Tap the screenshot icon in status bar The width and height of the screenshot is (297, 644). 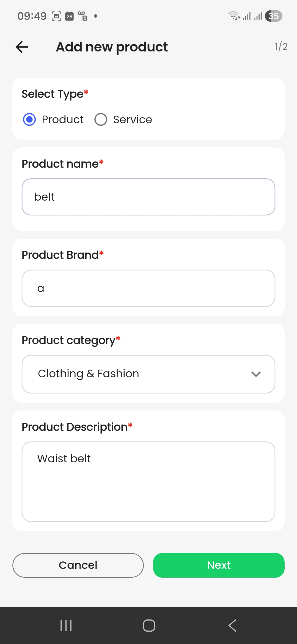click(56, 16)
